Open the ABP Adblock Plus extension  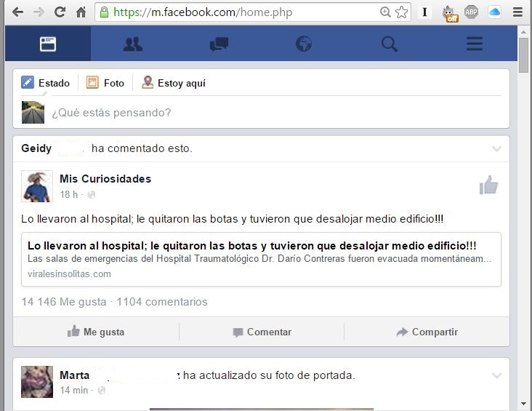(x=471, y=12)
